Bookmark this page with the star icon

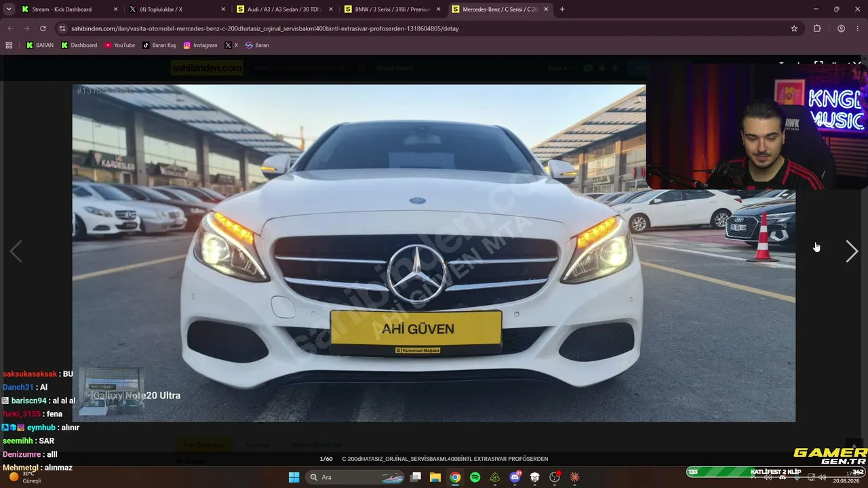(x=794, y=28)
